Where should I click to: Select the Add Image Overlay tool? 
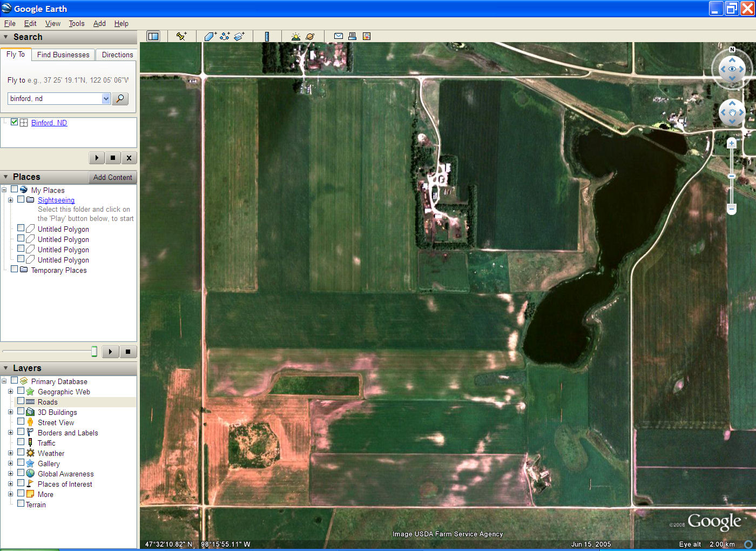[x=239, y=36]
